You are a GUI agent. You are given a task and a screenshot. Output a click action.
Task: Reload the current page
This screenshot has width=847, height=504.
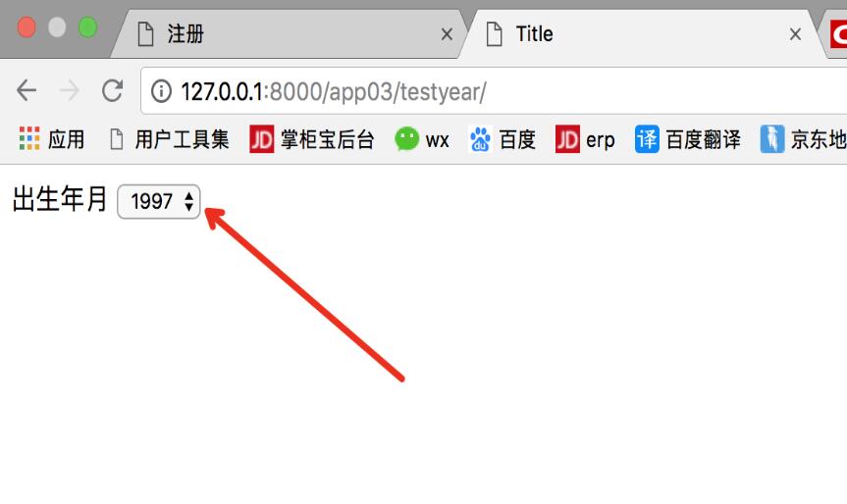point(112,90)
